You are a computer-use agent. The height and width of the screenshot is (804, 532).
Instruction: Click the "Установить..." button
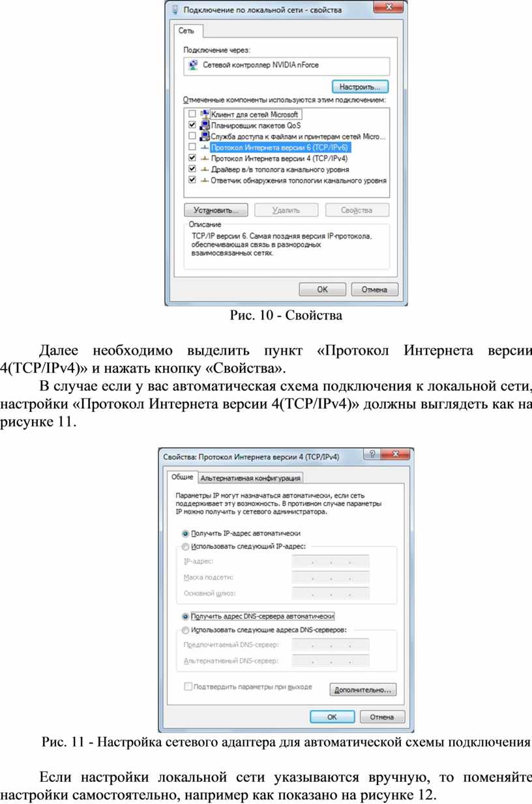(215, 211)
